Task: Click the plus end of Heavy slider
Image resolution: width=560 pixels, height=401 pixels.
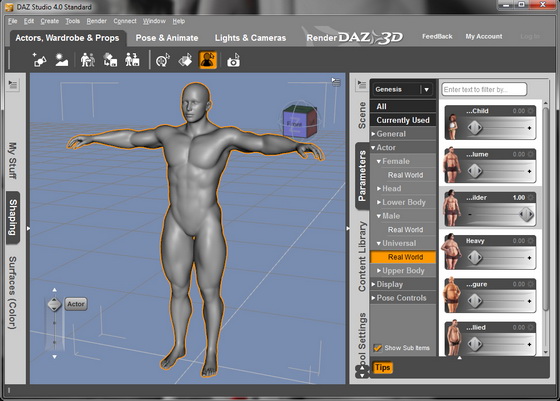Action: click(529, 258)
